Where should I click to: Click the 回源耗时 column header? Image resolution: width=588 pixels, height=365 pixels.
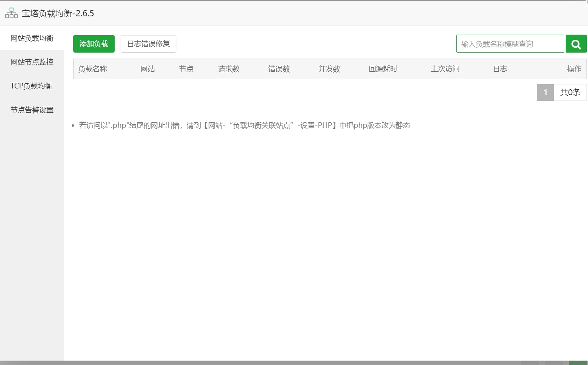click(383, 69)
